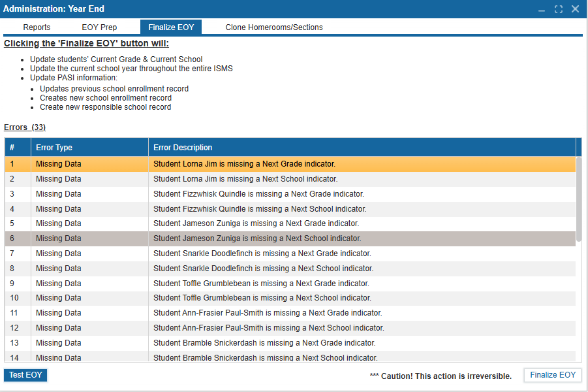Close the Administration Year End window
This screenshot has height=392, width=588.
pos(575,9)
